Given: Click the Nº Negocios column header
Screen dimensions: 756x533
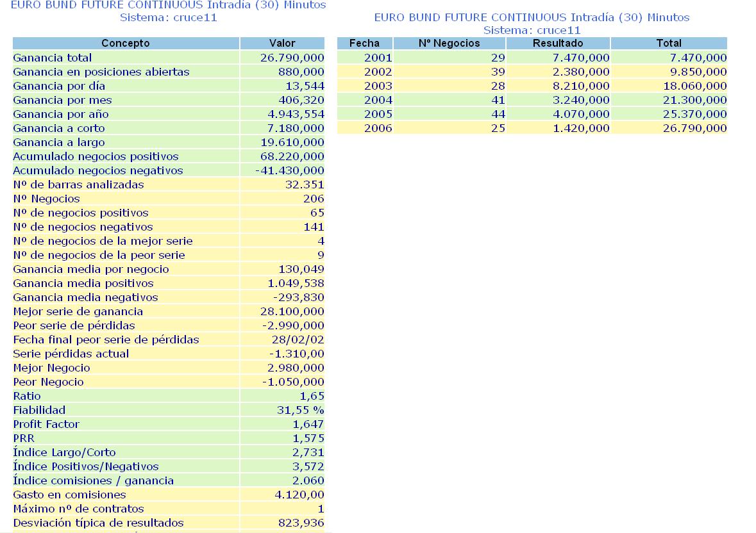Looking at the screenshot, I should [449, 44].
